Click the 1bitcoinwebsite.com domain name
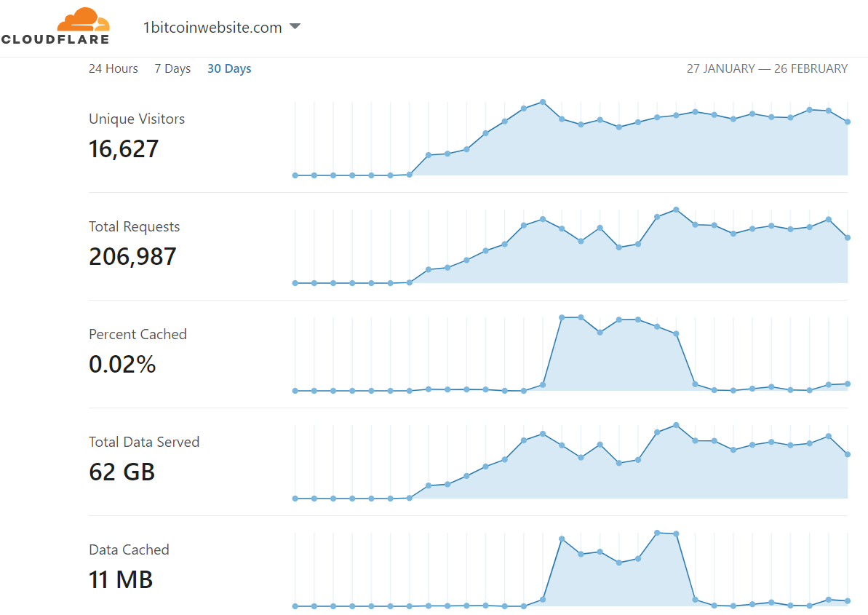 pyautogui.click(x=212, y=28)
